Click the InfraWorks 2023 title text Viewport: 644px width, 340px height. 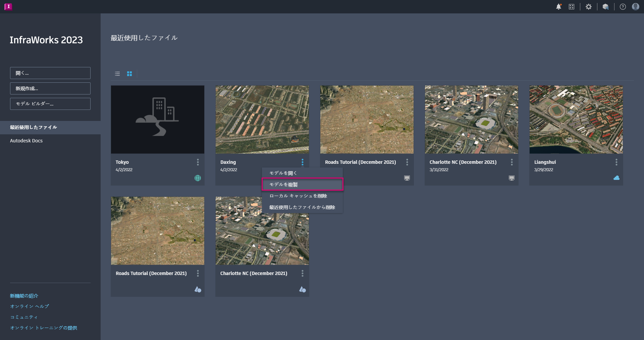pos(46,40)
